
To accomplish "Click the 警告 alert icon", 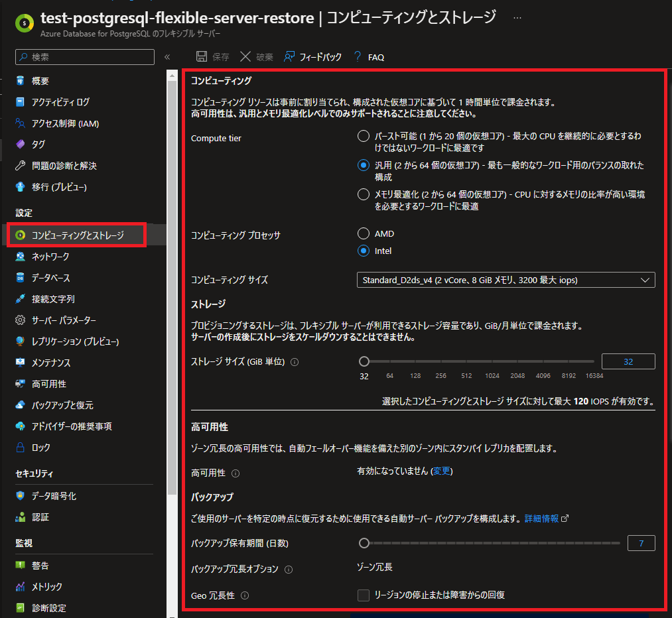I will [x=20, y=566].
